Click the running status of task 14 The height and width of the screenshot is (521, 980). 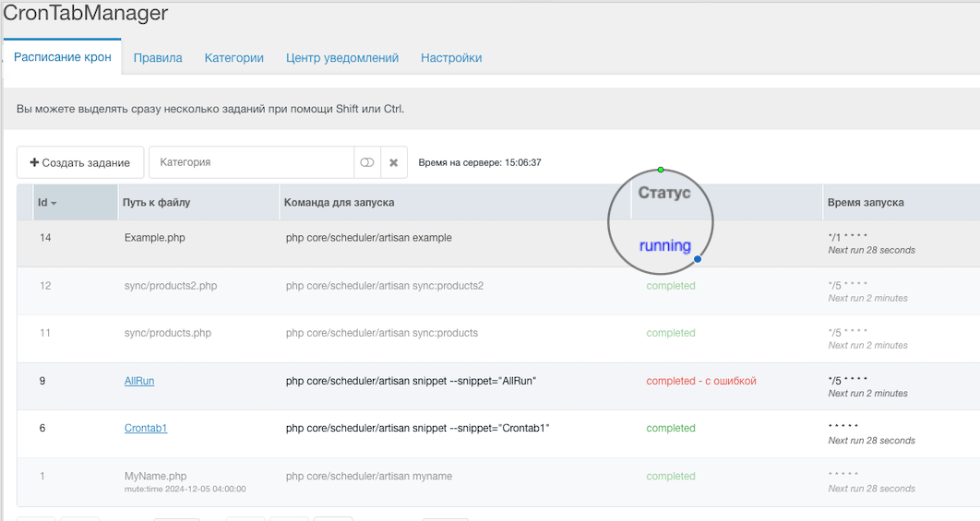click(665, 245)
